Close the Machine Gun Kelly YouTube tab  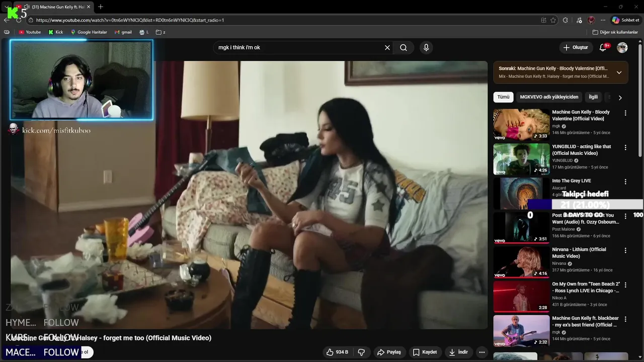tap(89, 7)
